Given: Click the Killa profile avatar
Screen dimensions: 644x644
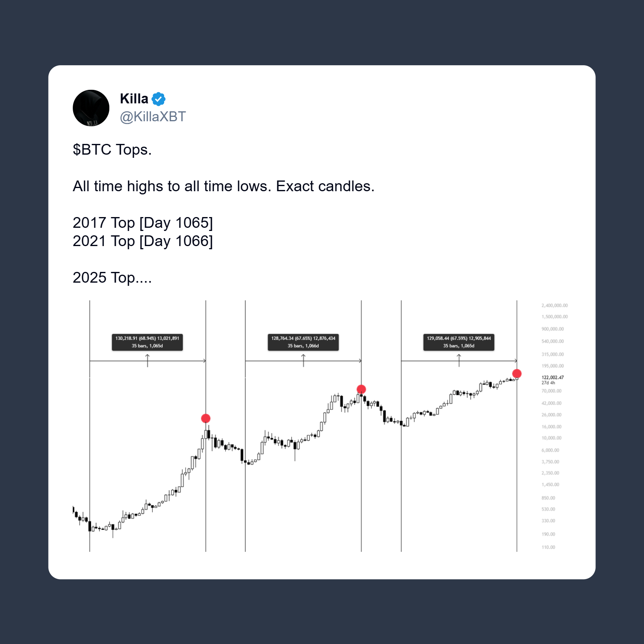Looking at the screenshot, I should (91, 108).
